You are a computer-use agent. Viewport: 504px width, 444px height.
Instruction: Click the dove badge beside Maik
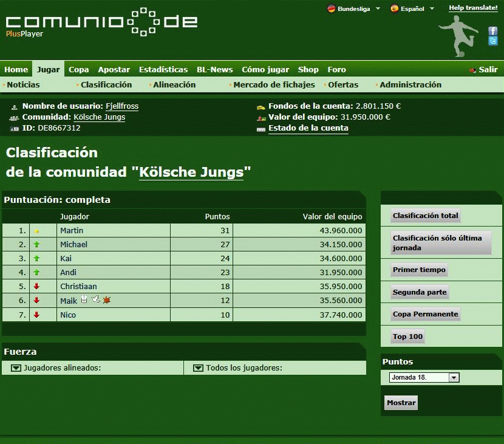95,299
